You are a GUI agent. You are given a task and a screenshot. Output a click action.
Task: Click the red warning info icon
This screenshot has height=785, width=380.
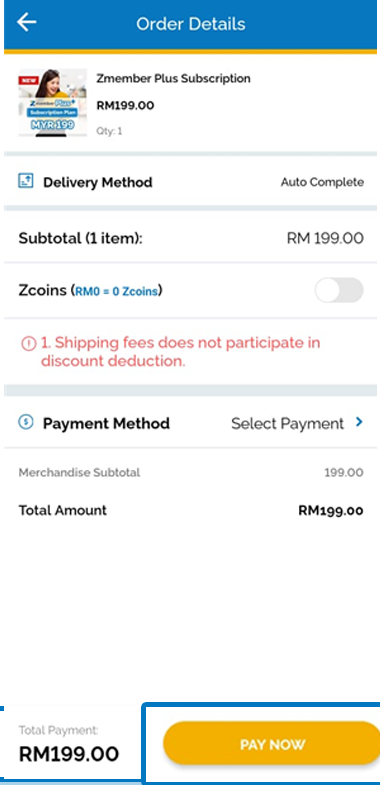29,343
